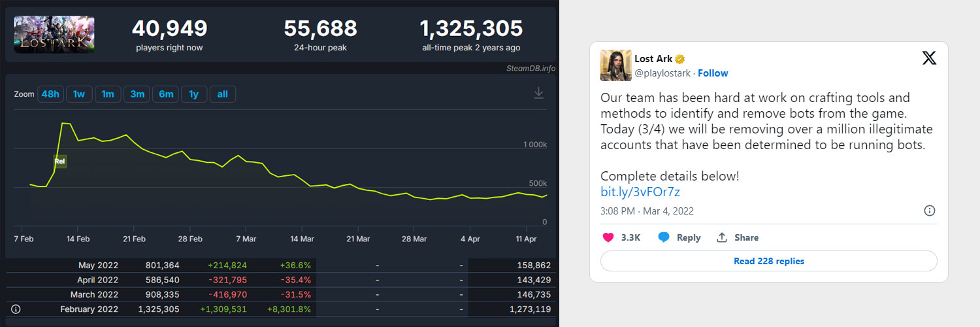Click the February 2022 row label
Viewport: 980px width, 327px height.
tap(90, 309)
